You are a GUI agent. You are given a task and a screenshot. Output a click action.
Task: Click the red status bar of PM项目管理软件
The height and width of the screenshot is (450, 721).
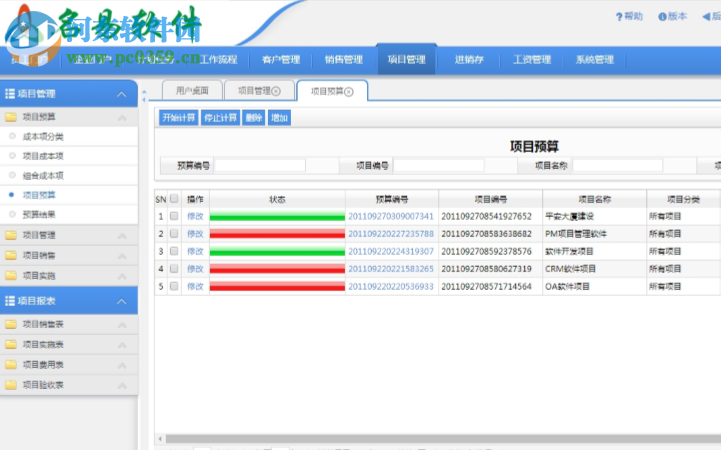pos(277,234)
